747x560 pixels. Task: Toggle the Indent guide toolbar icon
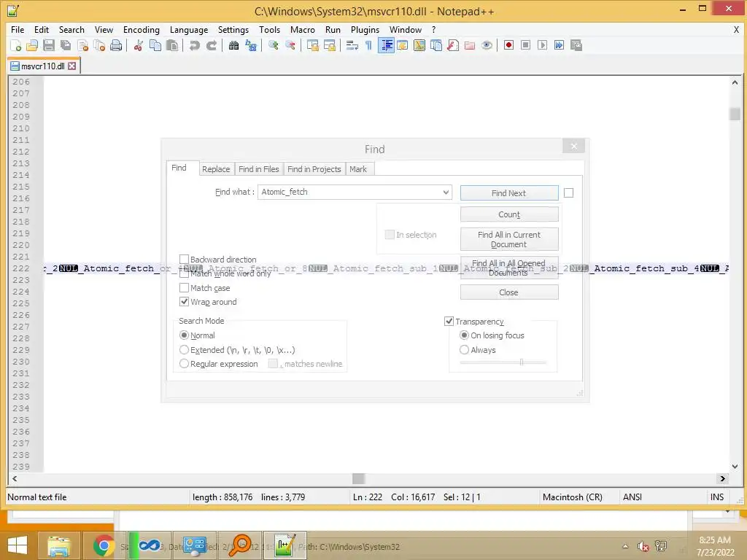click(386, 46)
